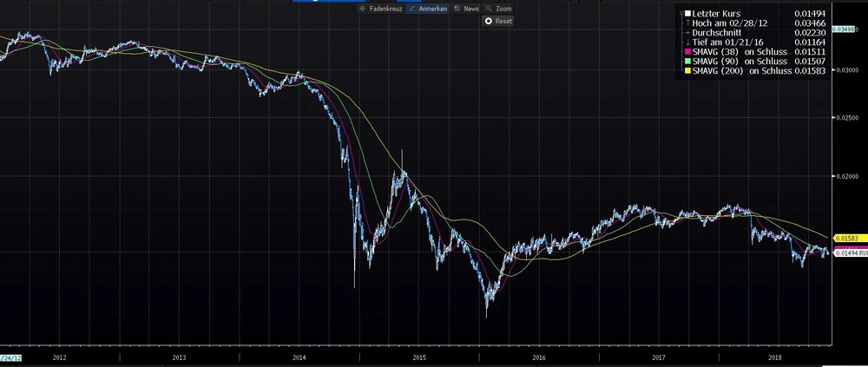Select the Durchschnitt legend marker
This screenshot has width=868, height=367.
click(686, 32)
